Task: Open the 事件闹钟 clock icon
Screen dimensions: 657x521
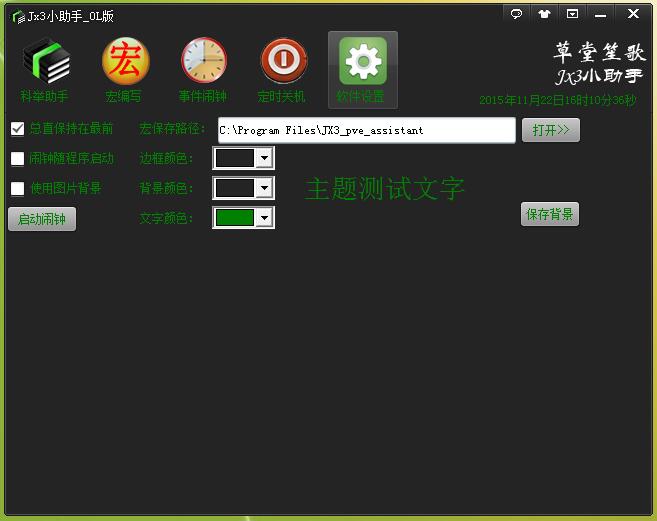Action: [204, 62]
